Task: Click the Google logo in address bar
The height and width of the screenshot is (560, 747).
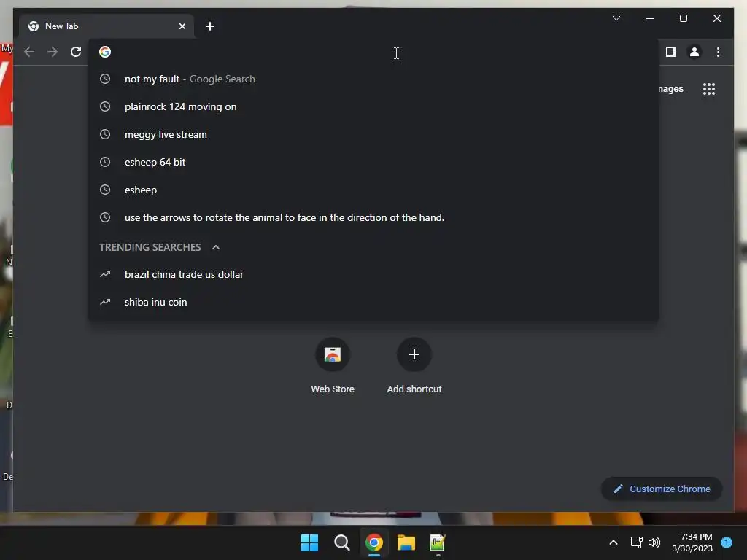Action: click(105, 52)
